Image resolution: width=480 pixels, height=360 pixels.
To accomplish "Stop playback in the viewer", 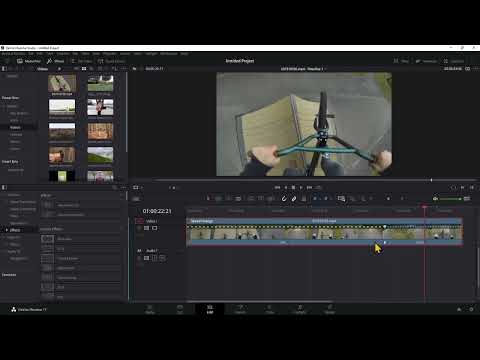I will [x=293, y=187].
